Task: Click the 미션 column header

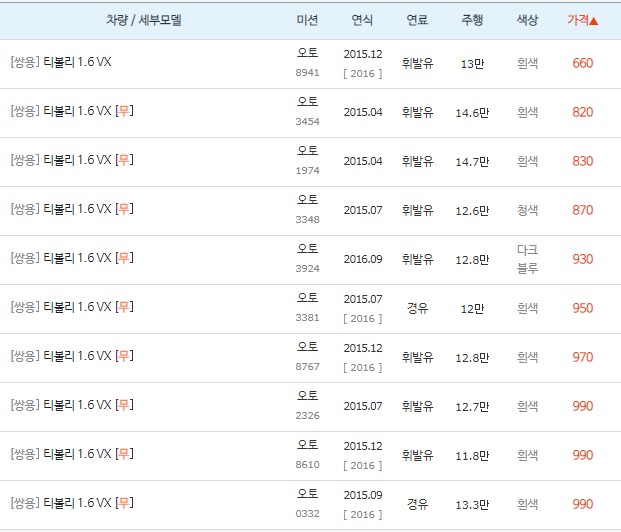Action: point(307,20)
